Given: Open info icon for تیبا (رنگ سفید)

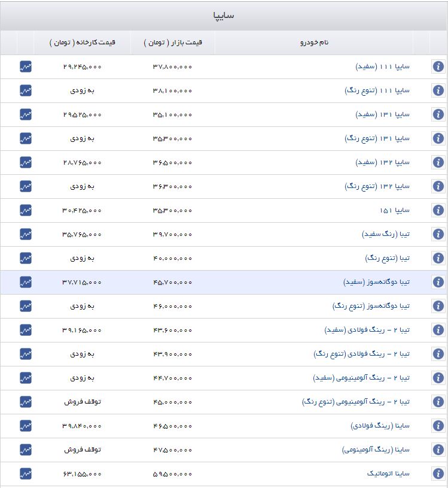Looking at the screenshot, I should [x=438, y=234].
